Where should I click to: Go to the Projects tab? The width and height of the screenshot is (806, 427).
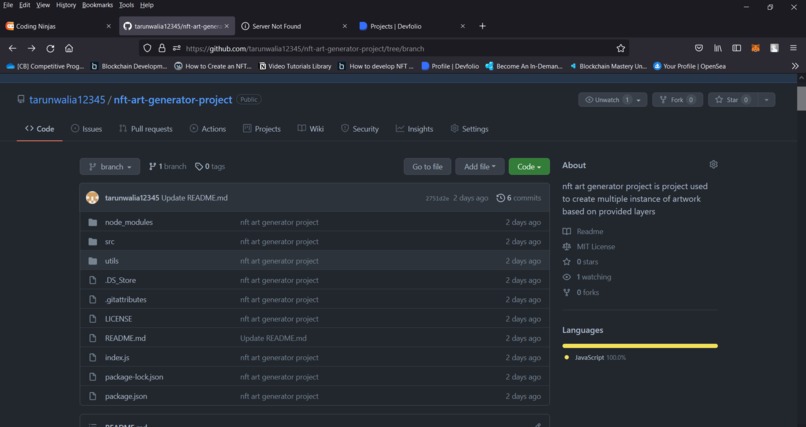pos(262,129)
